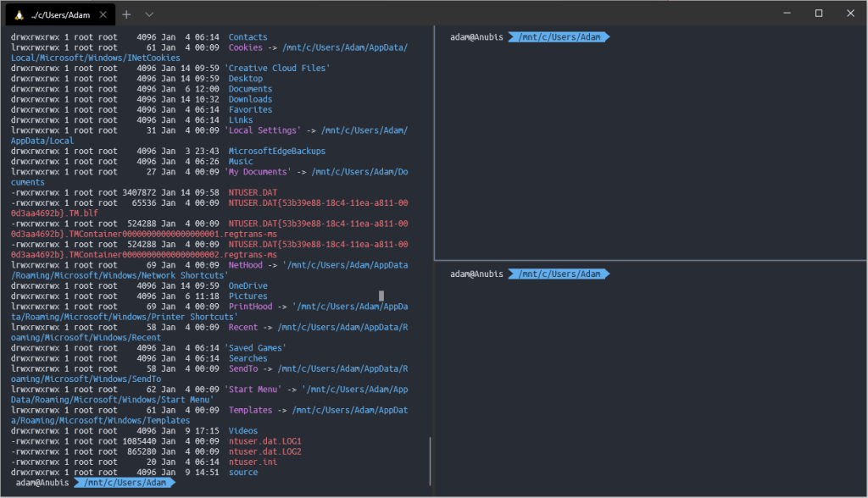868x498 pixels.
Task: Click the Contacts directory name
Action: point(248,37)
